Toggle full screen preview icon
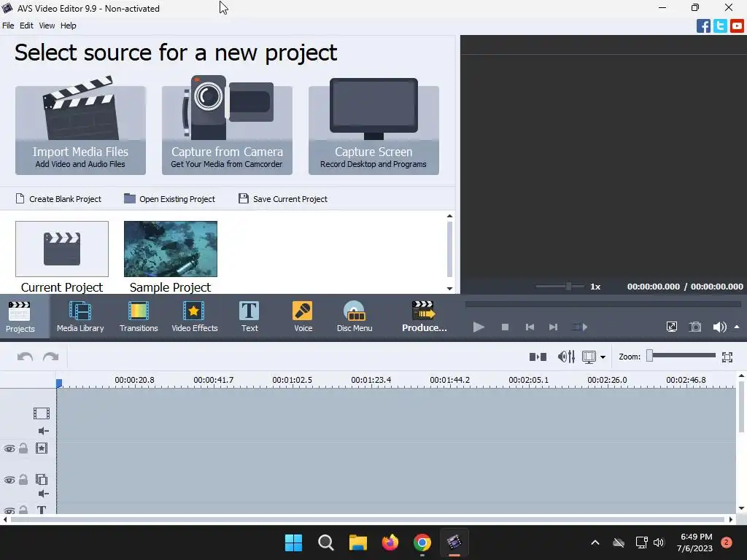The height and width of the screenshot is (560, 747). click(x=672, y=327)
